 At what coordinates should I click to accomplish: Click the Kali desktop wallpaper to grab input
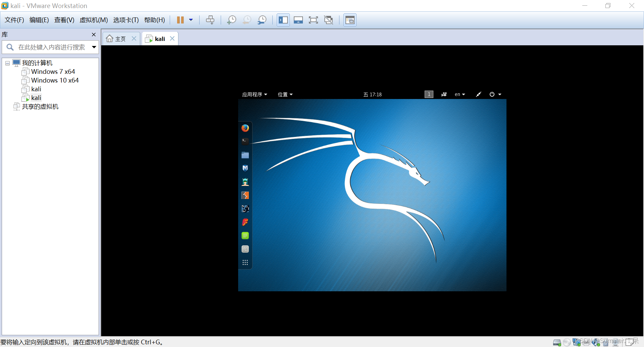tap(372, 195)
